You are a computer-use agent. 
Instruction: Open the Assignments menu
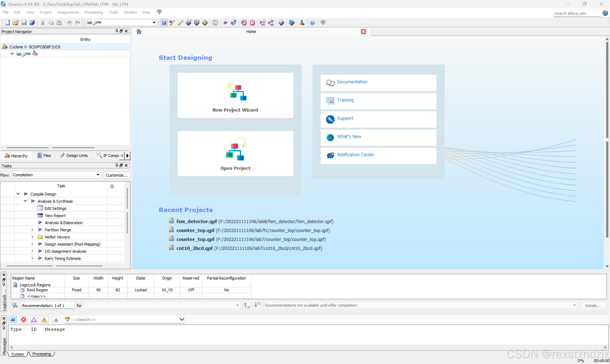click(x=68, y=12)
